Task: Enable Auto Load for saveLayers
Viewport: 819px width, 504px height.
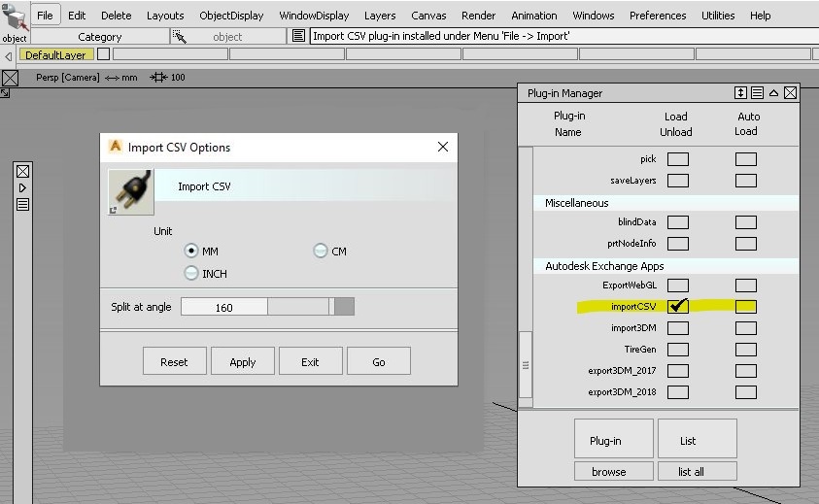Action: (746, 181)
